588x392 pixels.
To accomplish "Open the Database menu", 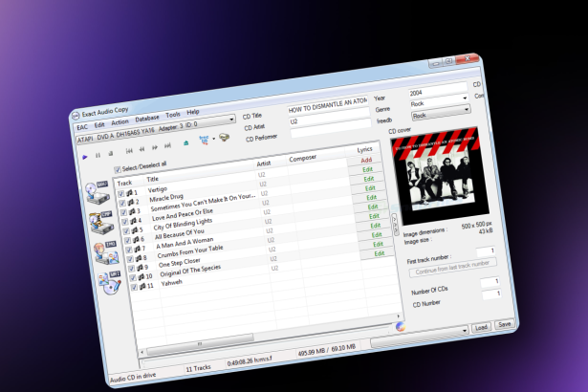I will tap(147, 119).
